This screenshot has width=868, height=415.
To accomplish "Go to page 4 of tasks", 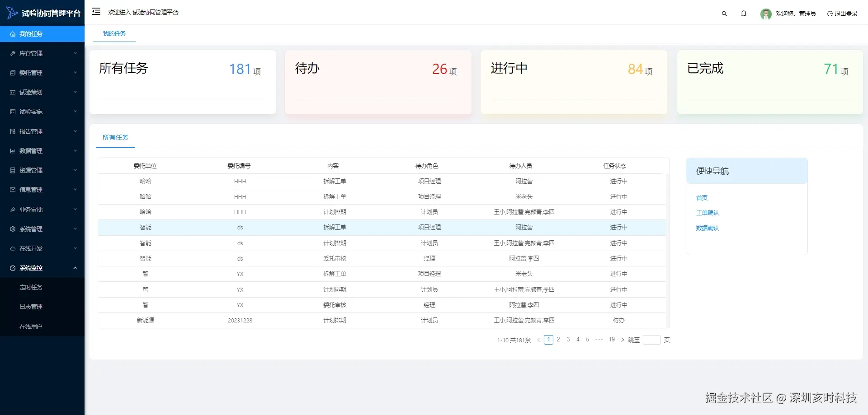I will point(578,340).
